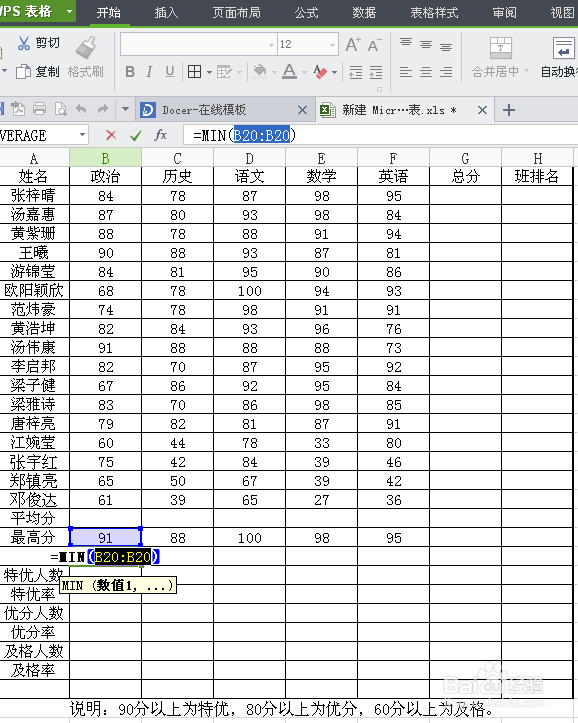Open the 数据 ribbon tab

364,12
